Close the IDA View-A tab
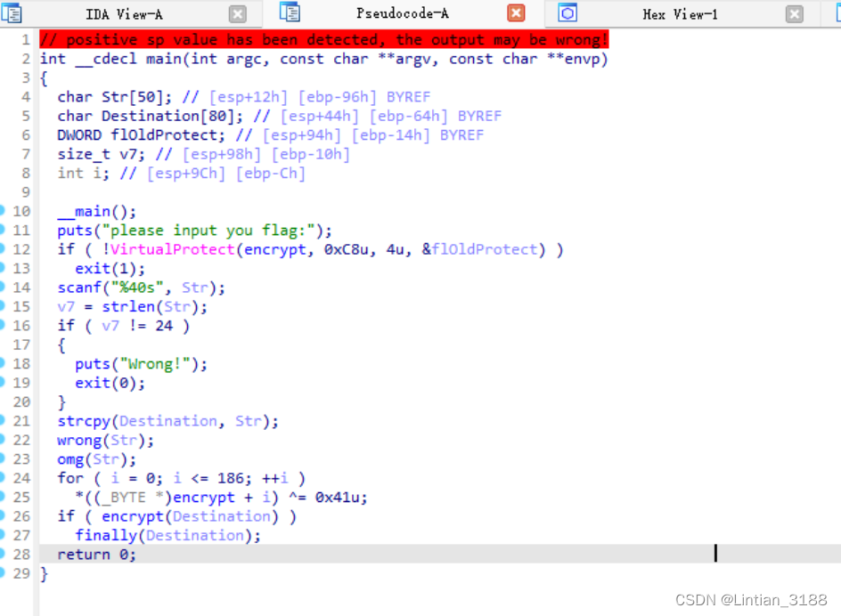The height and width of the screenshot is (616, 841). 238,14
